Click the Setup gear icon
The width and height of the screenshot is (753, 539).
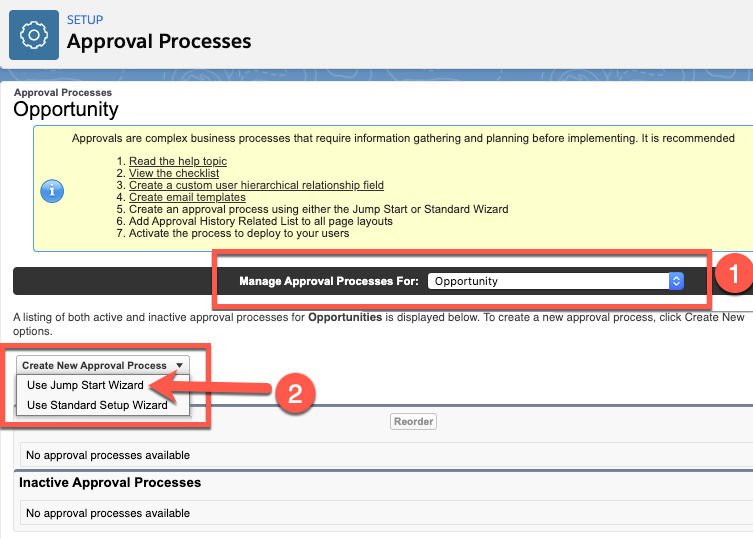(x=34, y=35)
